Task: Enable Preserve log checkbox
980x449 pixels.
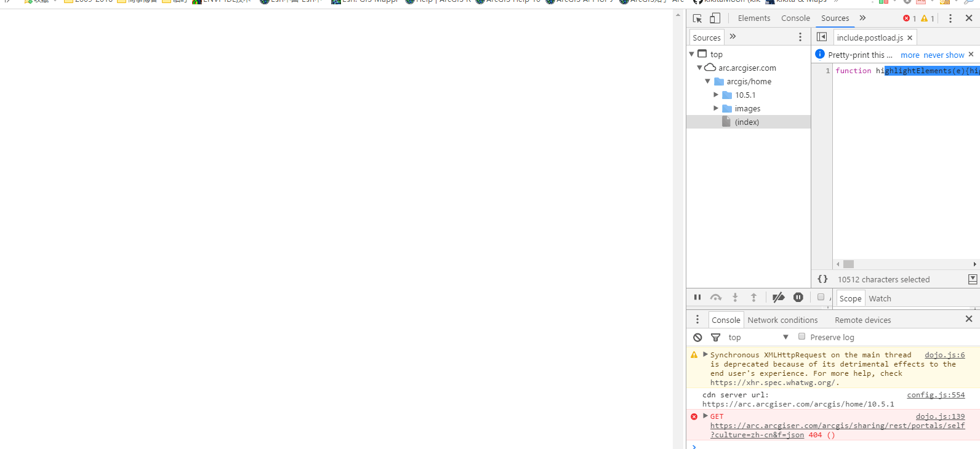Action: point(801,336)
